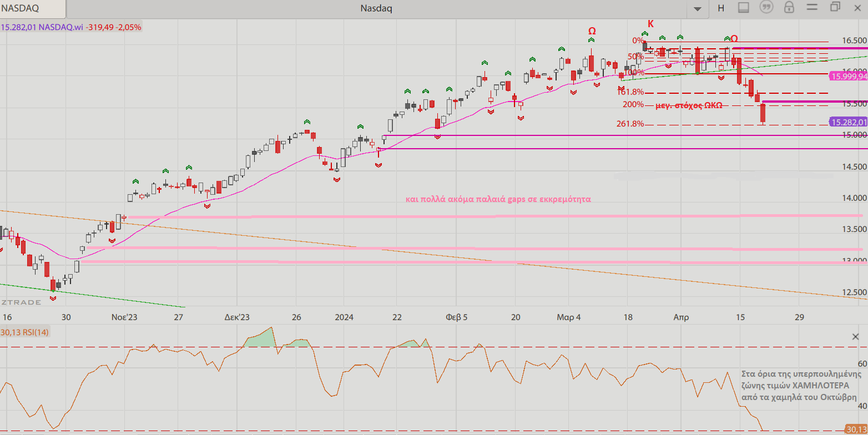Click the 2024 date axis label
Image resolution: width=868 pixels, height=435 pixels.
click(344, 317)
